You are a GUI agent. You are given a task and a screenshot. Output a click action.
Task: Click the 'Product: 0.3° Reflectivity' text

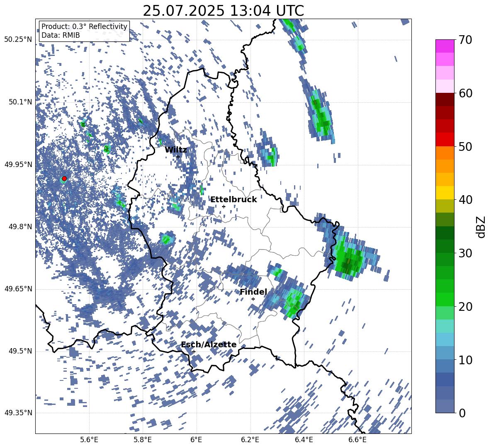coord(84,26)
